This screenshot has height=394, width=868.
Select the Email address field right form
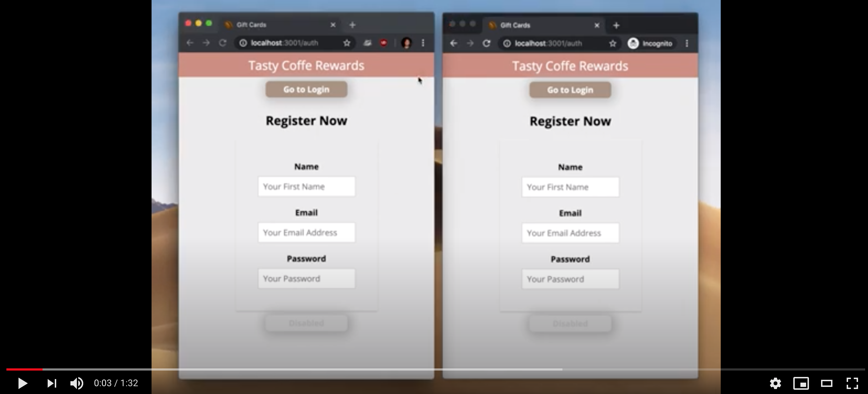[x=570, y=233]
